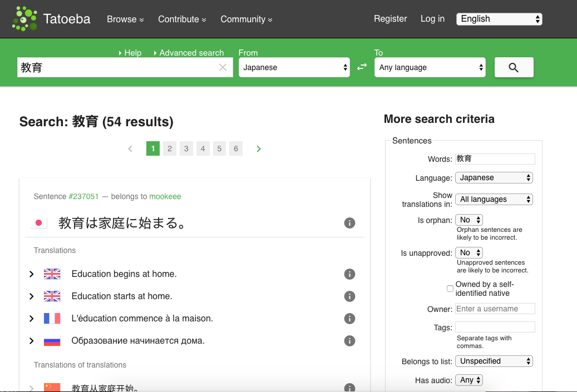Click the swap languages arrows icon
This screenshot has width=577, height=392.
pos(362,66)
